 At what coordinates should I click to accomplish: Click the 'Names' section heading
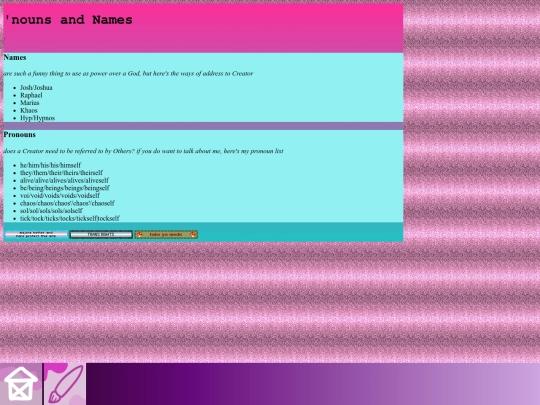[x=15, y=58]
